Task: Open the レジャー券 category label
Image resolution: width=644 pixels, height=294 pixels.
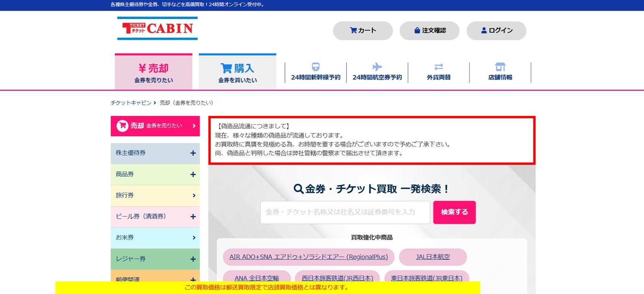Action: (x=131, y=259)
